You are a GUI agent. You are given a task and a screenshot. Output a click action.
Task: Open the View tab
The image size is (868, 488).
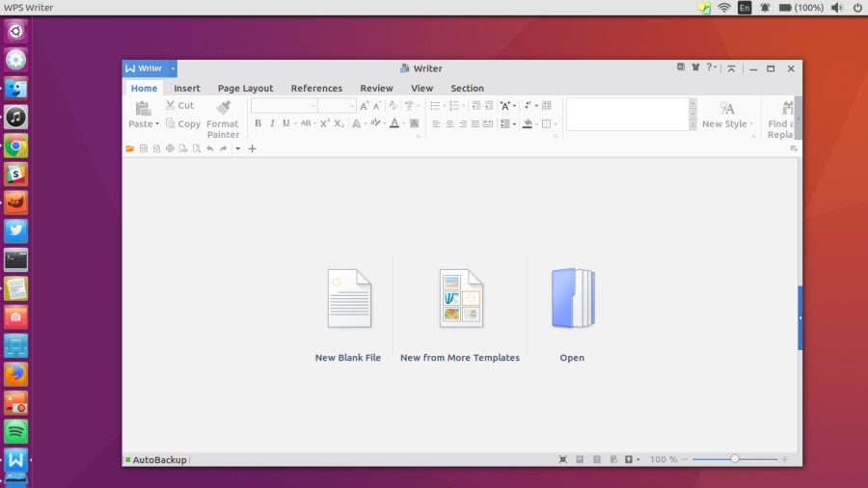[421, 88]
